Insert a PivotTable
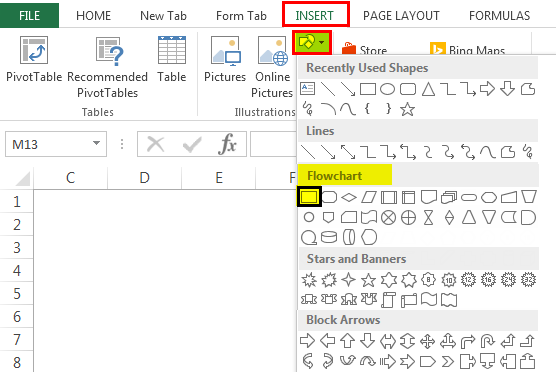556x372 pixels. [34, 59]
